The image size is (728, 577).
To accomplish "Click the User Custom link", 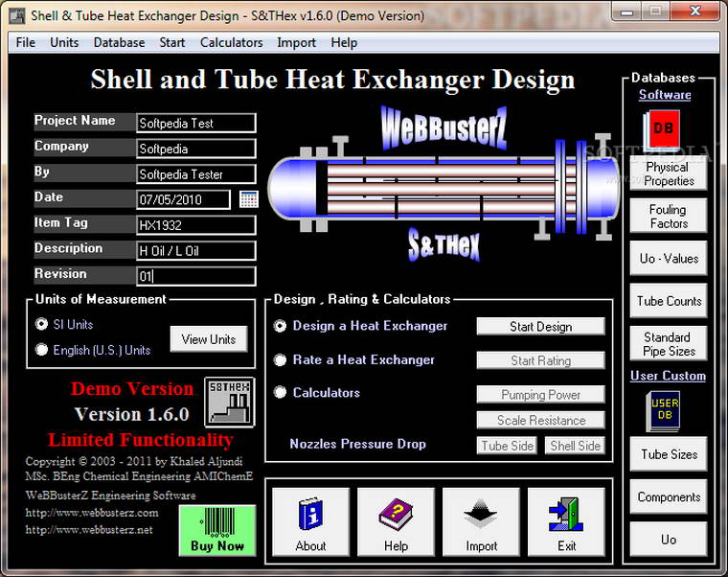I will point(668,376).
